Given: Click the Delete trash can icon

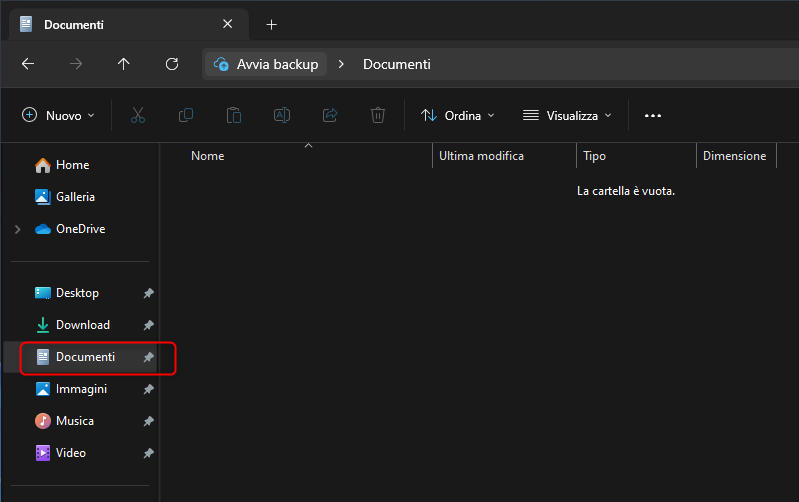Looking at the screenshot, I should point(378,116).
